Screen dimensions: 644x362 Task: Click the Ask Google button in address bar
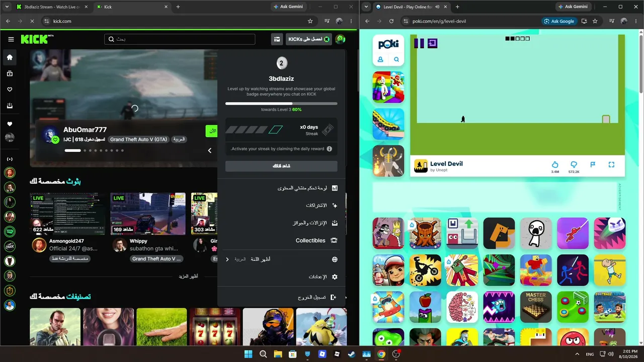pos(559,21)
